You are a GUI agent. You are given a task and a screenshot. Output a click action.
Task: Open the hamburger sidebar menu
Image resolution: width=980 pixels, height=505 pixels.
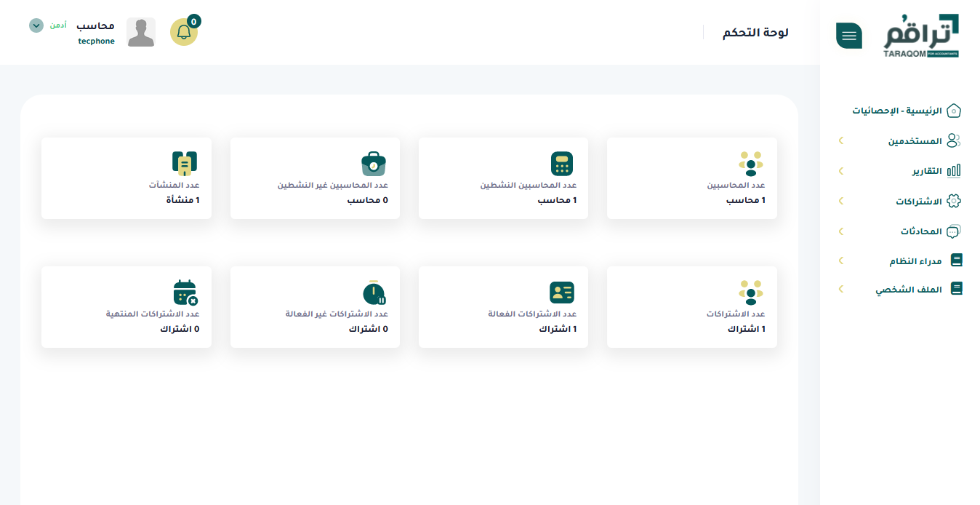coord(848,34)
